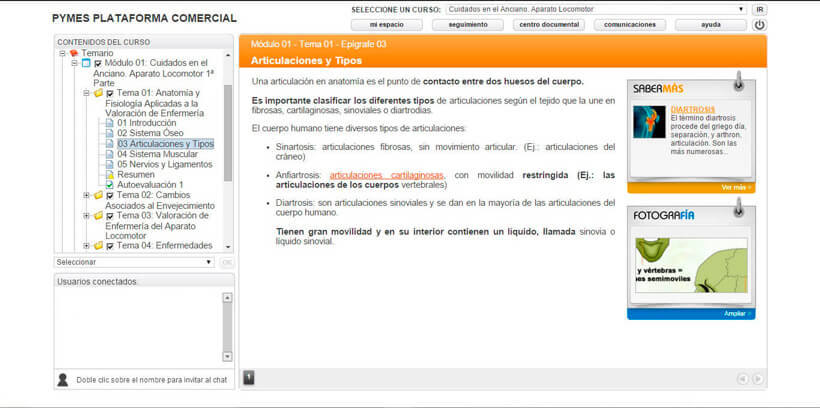820x408 pixels.
Task: Click the Autoevaluación 1 checkmark icon
Action: click(109, 185)
